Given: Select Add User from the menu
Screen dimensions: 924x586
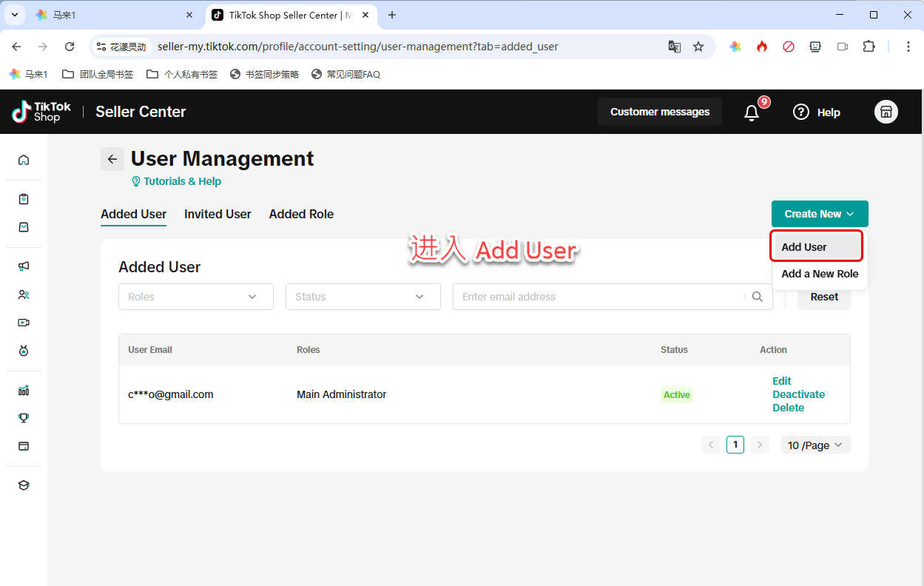Looking at the screenshot, I should point(804,247).
